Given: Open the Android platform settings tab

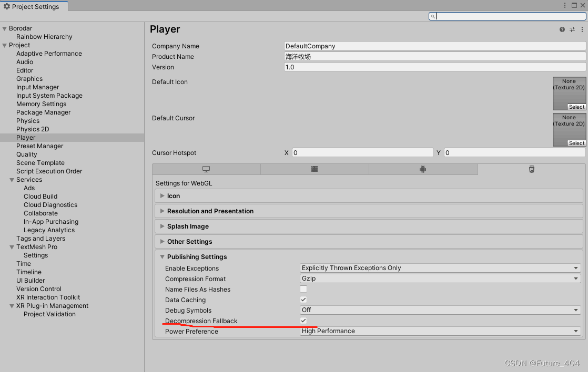Looking at the screenshot, I should 423,169.
